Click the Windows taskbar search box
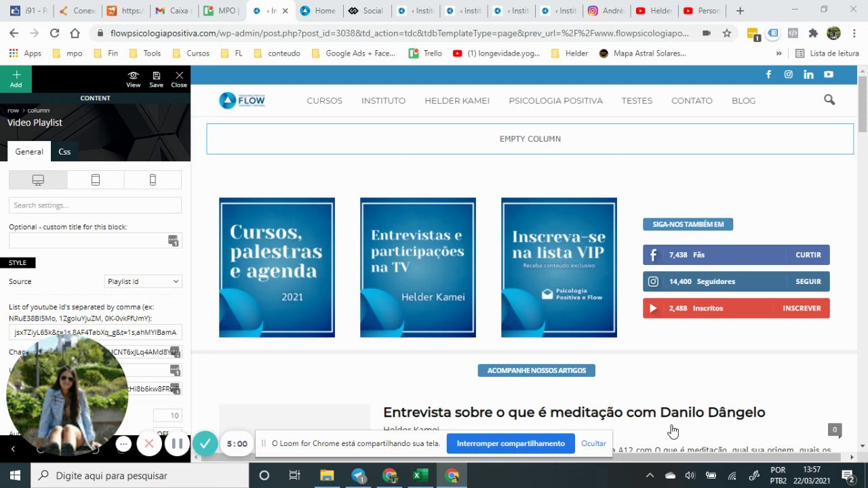The width and height of the screenshot is (868, 488). point(140,475)
